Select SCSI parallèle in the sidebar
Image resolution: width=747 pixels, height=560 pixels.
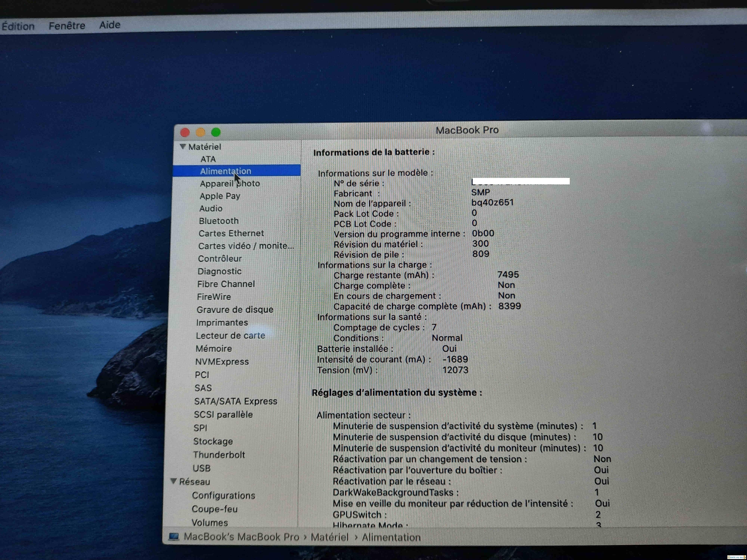pyautogui.click(x=223, y=415)
